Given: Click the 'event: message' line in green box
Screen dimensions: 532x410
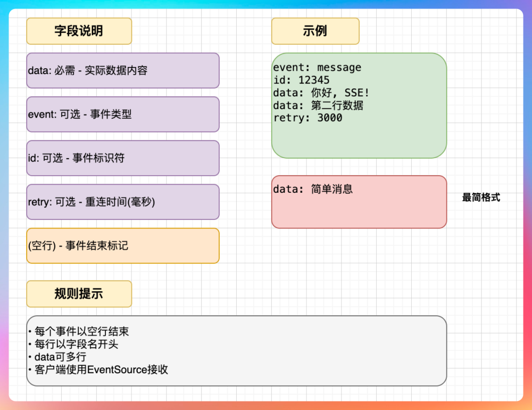Looking at the screenshot, I should coord(317,68).
